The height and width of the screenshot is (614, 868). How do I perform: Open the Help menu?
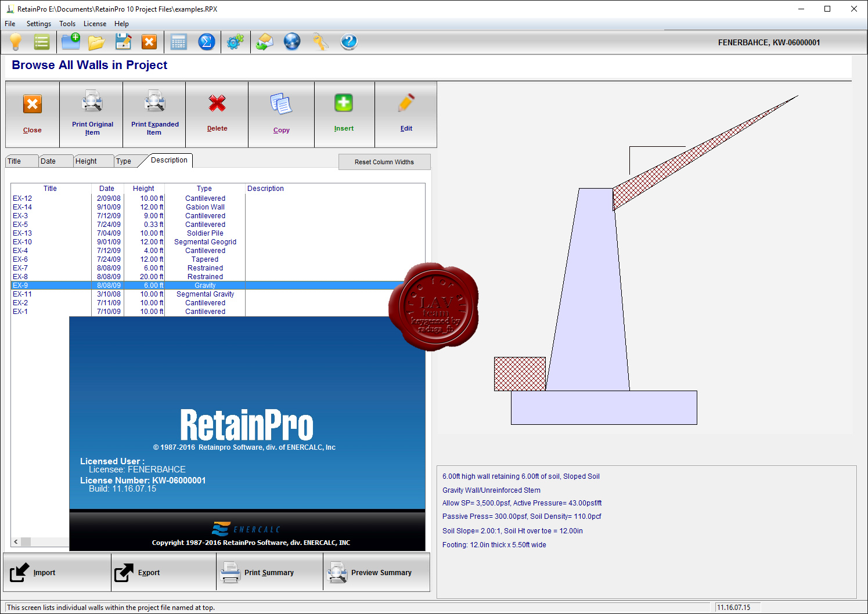pos(121,24)
